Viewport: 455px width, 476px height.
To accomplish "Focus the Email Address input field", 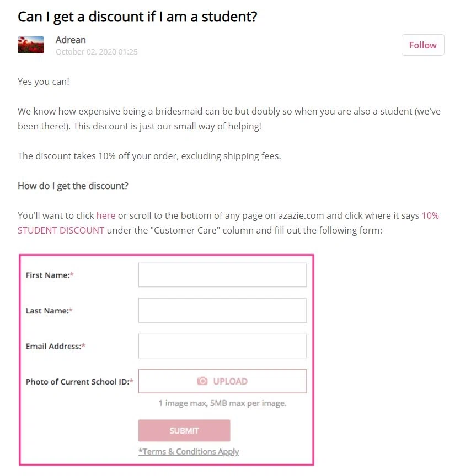I will pos(222,346).
